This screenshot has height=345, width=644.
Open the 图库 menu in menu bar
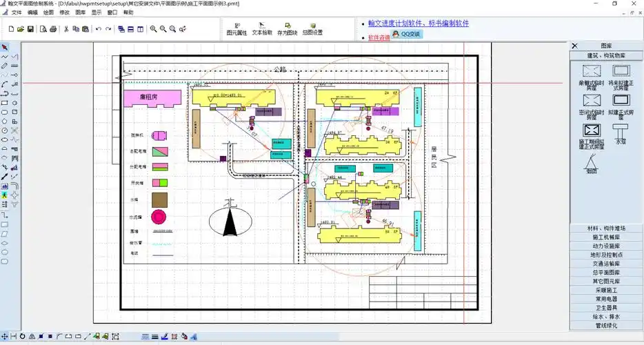[81, 12]
